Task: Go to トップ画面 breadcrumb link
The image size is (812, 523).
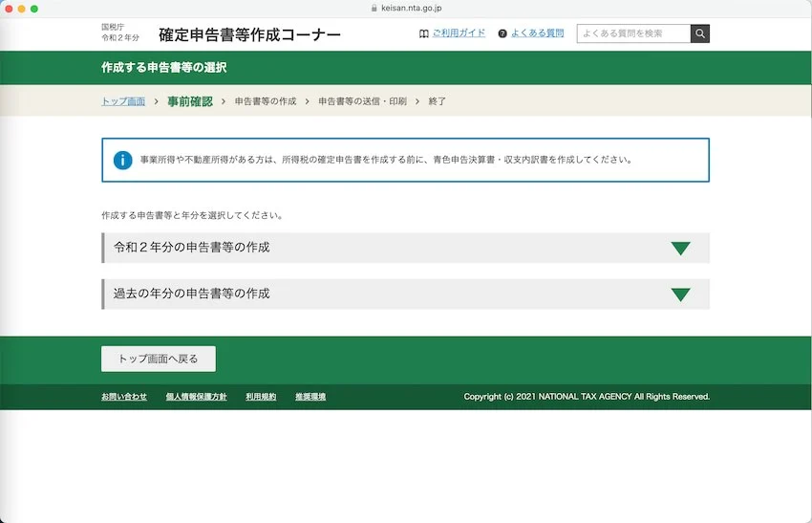Action: pos(123,101)
